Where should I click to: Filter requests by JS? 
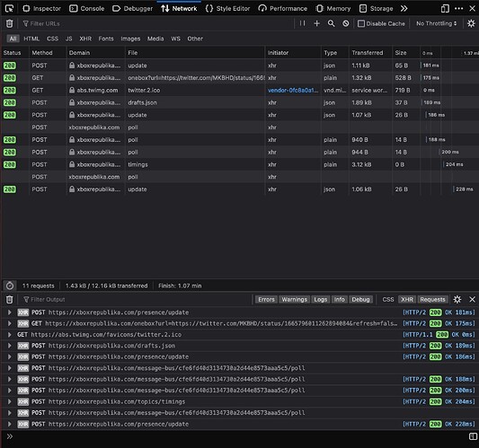[68, 39]
